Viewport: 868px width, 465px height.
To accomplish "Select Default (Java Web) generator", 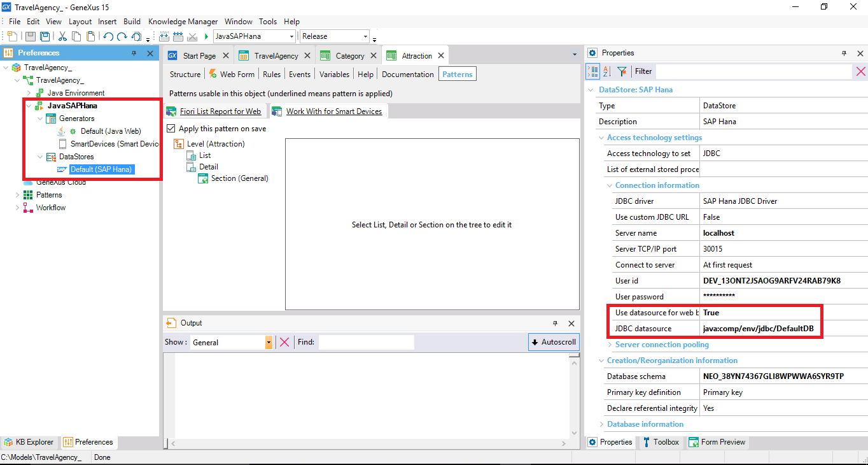I will (111, 131).
